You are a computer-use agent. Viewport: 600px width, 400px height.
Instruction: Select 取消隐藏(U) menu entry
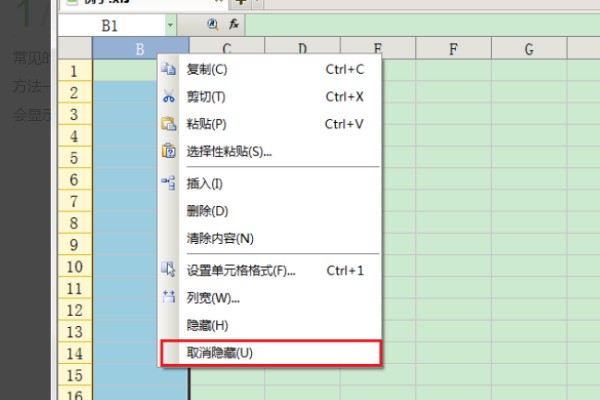pos(270,353)
